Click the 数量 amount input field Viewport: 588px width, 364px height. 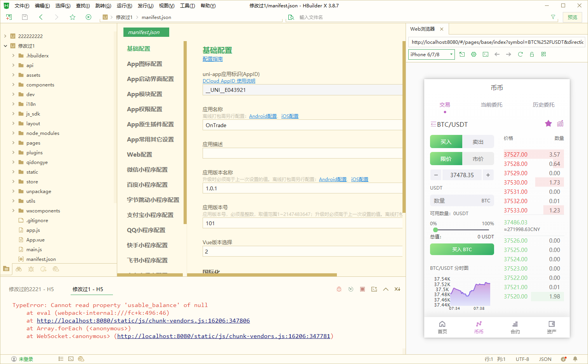click(x=462, y=200)
